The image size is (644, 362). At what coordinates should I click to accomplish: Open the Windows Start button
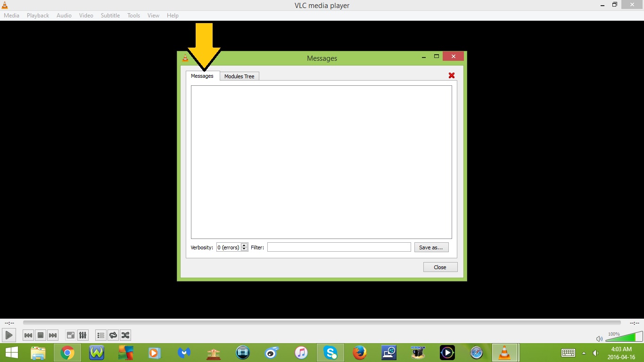[x=11, y=353]
